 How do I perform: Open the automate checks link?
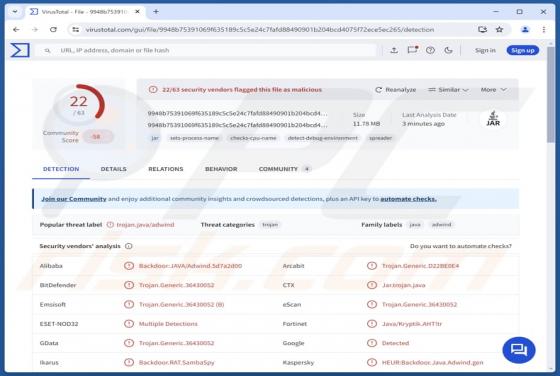click(408, 199)
